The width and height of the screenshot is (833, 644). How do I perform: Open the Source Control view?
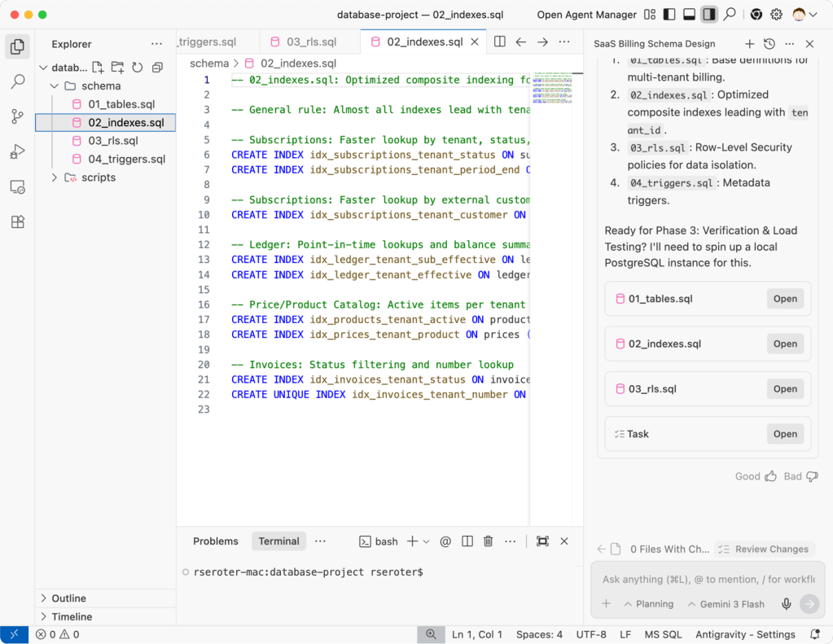pos(17,116)
